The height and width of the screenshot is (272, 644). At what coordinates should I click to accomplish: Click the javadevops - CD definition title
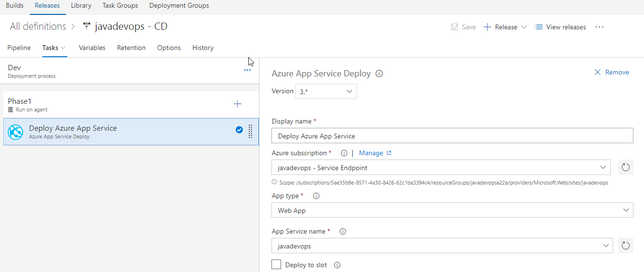(x=131, y=26)
